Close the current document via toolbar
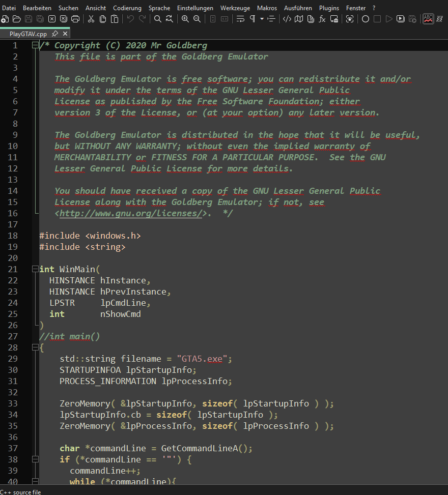Screen dimensions: 448x495 52,19
